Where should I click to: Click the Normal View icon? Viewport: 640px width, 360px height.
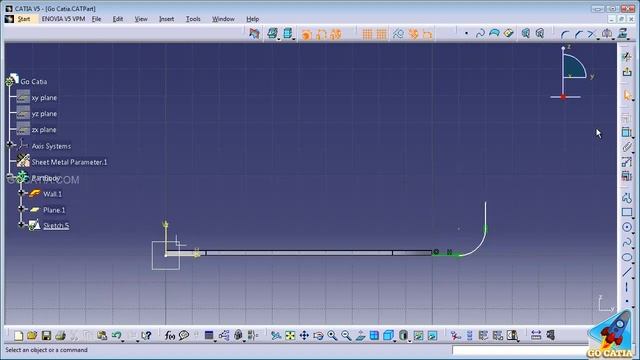360,336
